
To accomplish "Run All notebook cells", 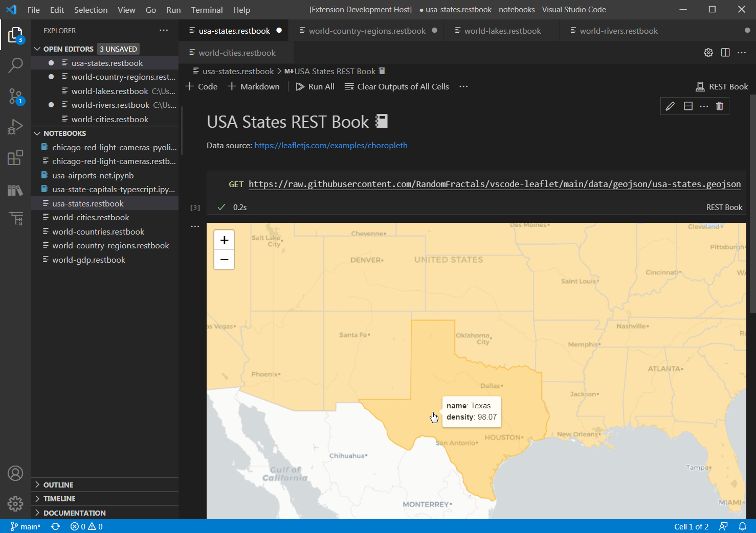I will click(315, 86).
